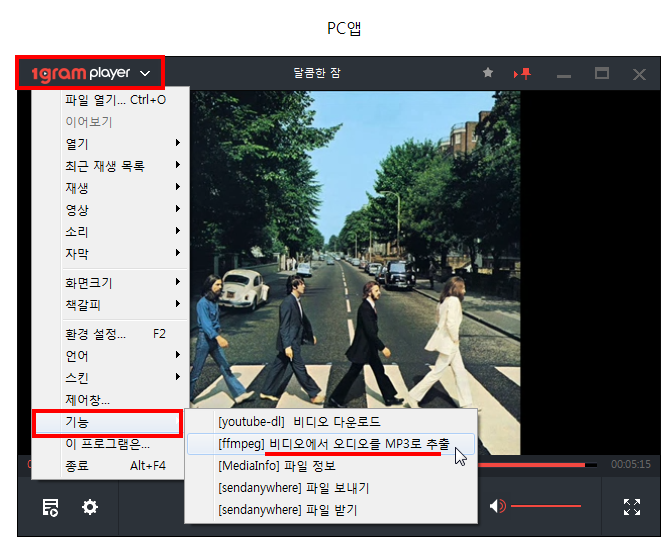This screenshot has width=670, height=544.
Task: Minimize the player window
Action: click(564, 76)
